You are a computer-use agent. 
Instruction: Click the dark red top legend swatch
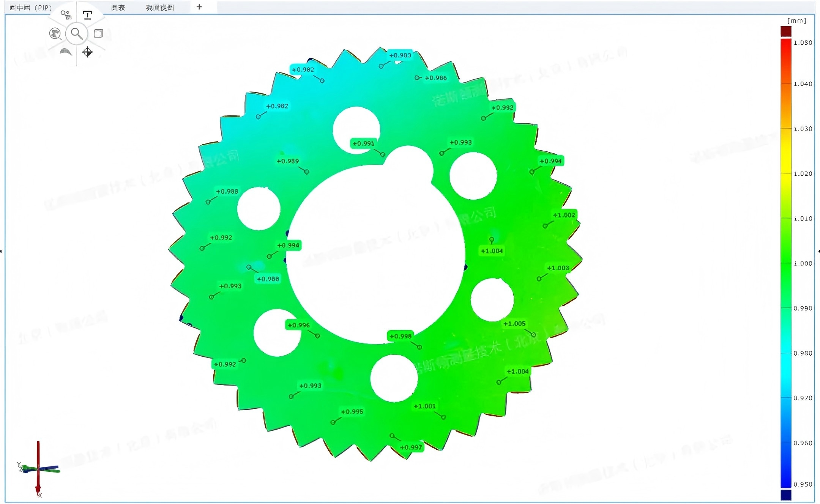coord(786,31)
